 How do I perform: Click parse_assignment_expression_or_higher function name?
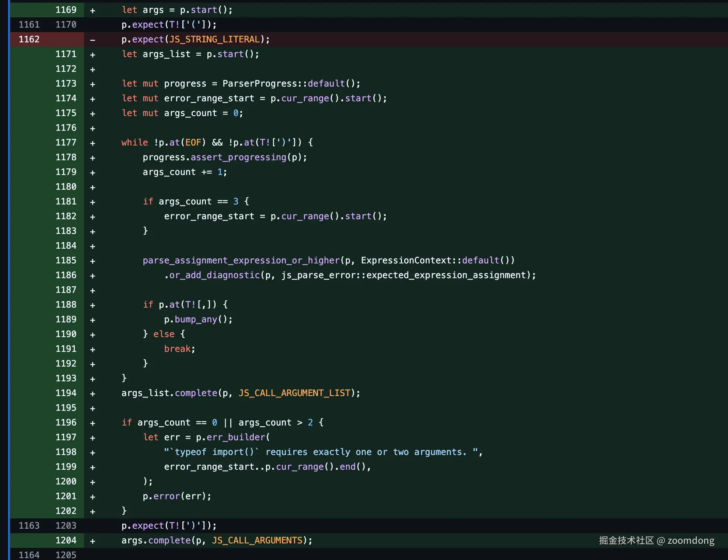pyautogui.click(x=241, y=260)
